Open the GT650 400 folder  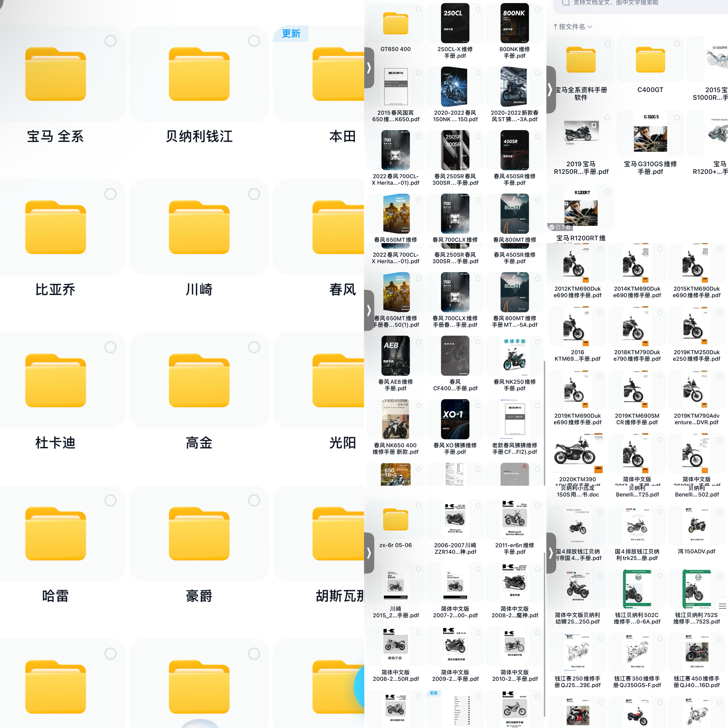click(395, 23)
